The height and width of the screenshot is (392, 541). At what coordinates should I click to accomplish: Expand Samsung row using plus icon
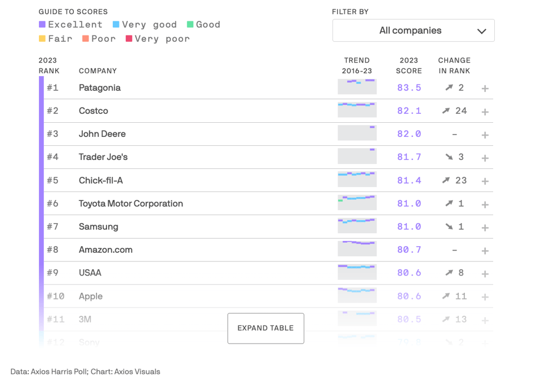coord(485,228)
